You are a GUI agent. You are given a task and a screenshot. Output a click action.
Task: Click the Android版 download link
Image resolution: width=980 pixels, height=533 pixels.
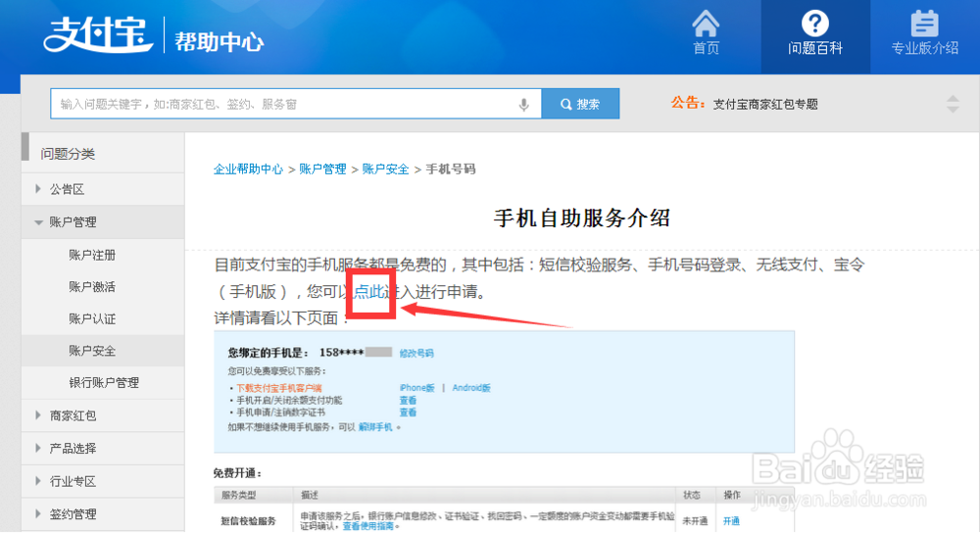[x=471, y=388]
